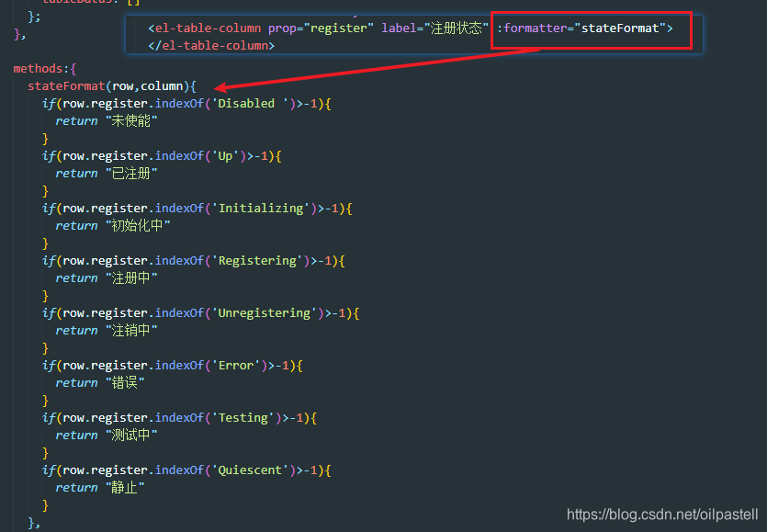Click 'Registering' string literal
This screenshot has width=767, height=532.
(x=257, y=261)
